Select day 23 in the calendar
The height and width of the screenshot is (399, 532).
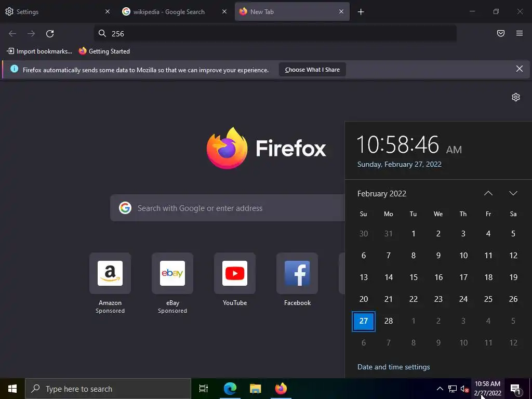point(438,299)
